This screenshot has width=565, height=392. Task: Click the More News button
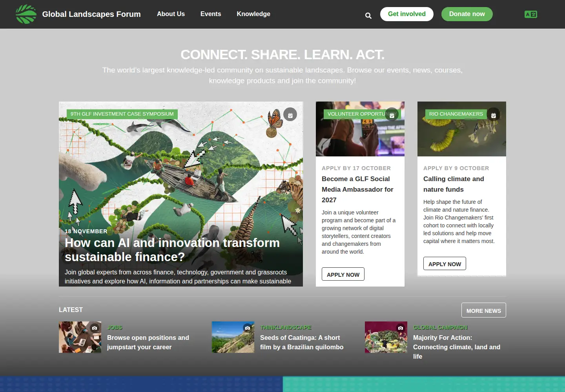(x=484, y=310)
